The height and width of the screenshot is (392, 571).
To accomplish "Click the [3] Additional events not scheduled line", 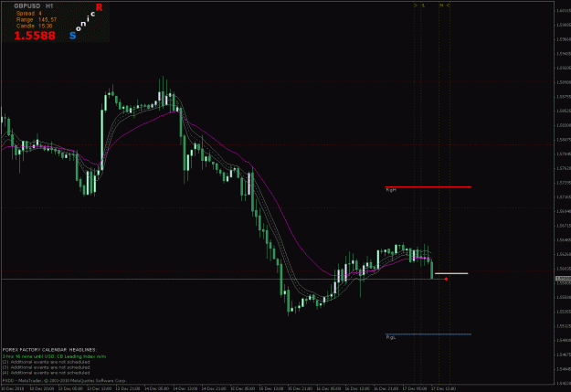I will click(47, 367).
